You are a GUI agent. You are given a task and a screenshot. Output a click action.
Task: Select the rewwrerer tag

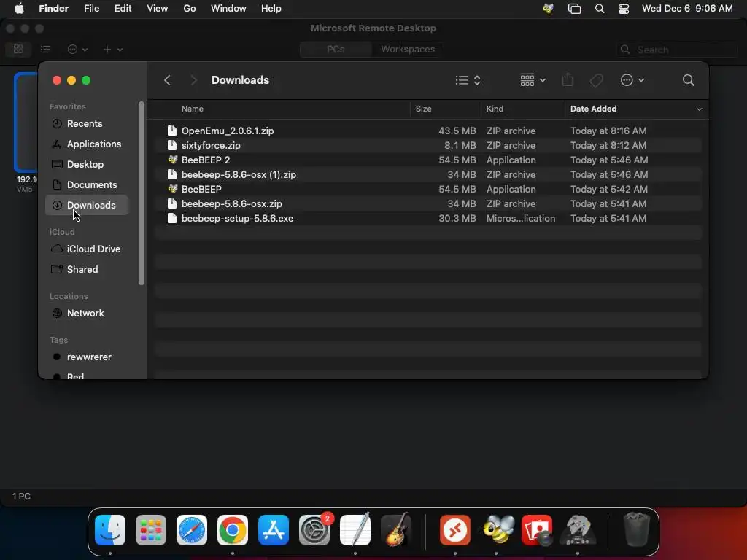click(87, 357)
